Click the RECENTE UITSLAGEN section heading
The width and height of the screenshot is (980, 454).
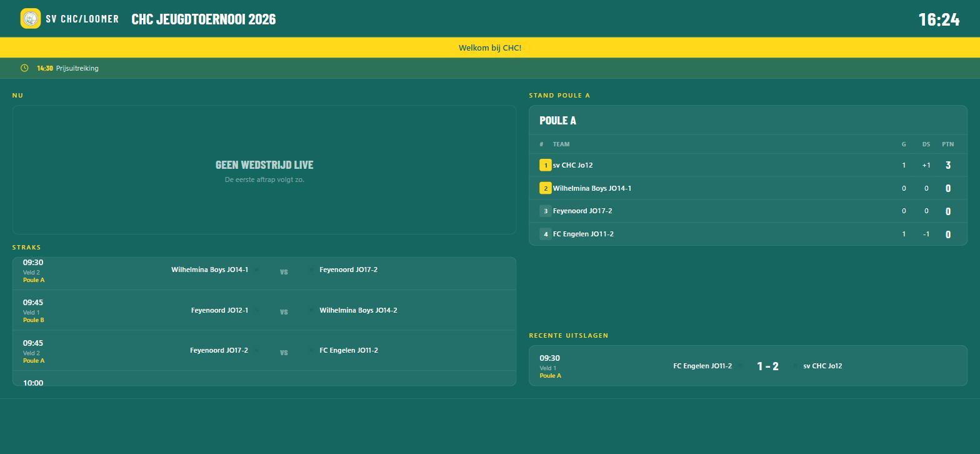point(569,335)
